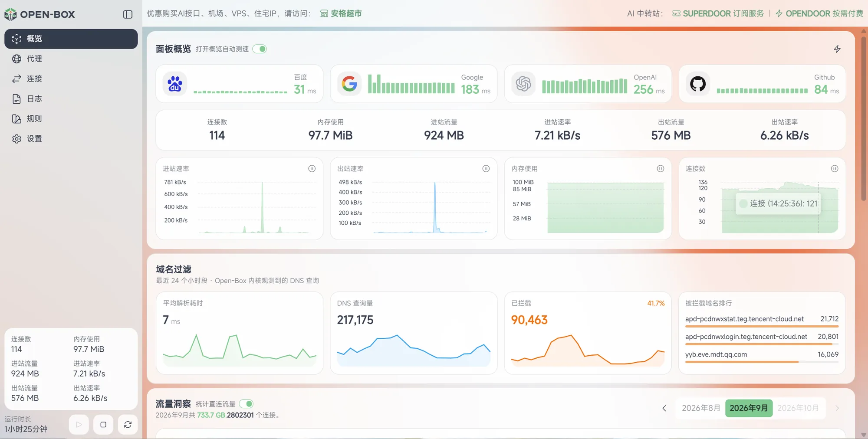Click the restart refresh button in sidebar

click(128, 425)
